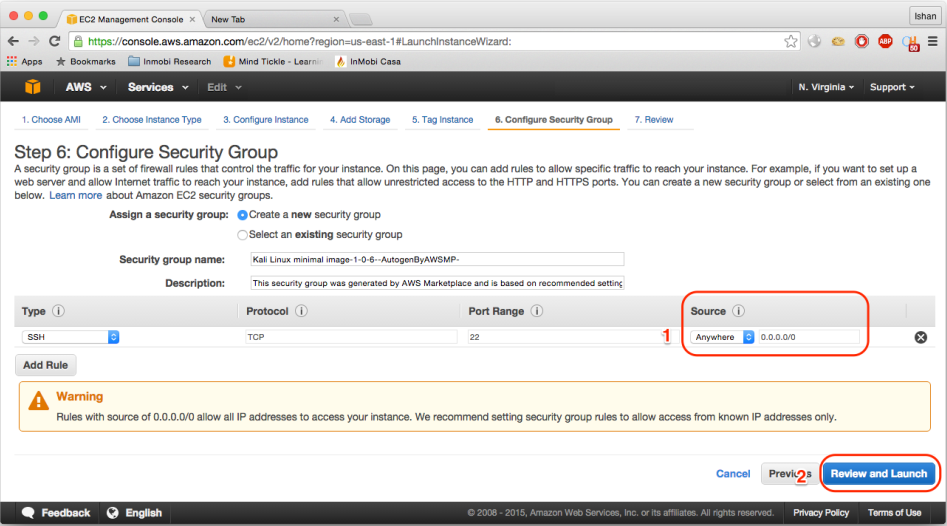
Task: Go to 2. Choose Instance Type step
Action: 152,120
